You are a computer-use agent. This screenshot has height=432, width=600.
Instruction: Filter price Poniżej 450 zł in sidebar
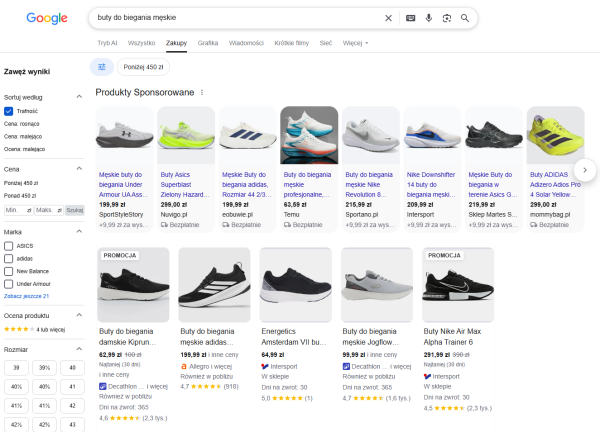pos(21,183)
